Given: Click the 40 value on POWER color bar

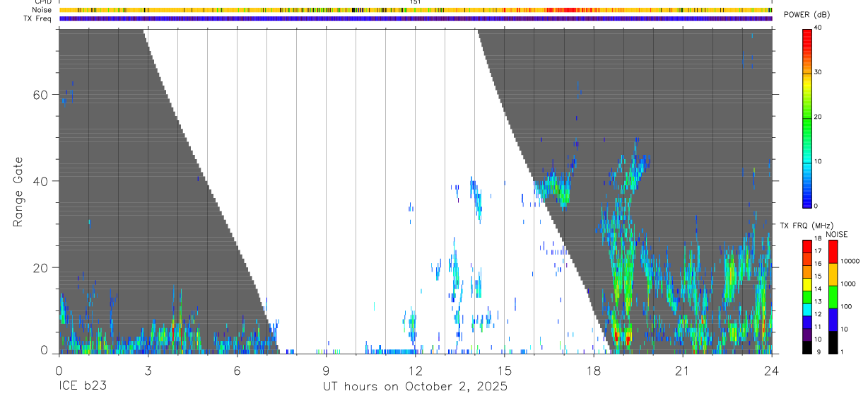Looking at the screenshot, I should 818,28.
